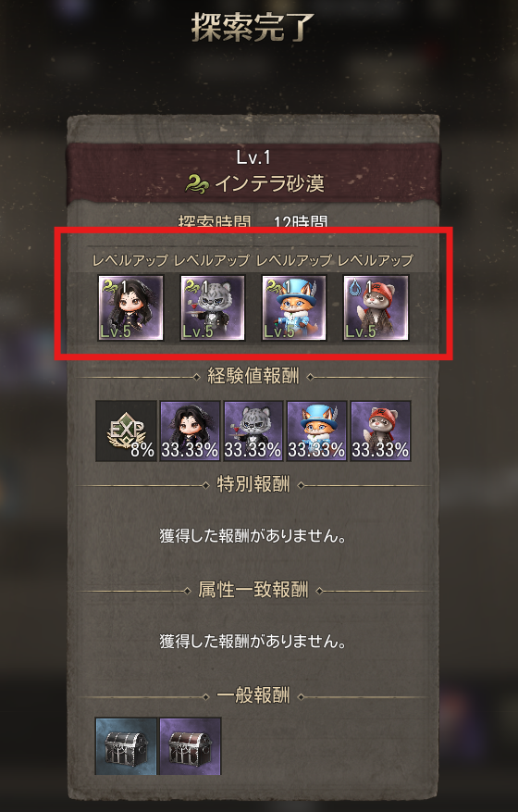Select the cat with red bandana level-up portrait
Viewport: 518px width, 812px height.
click(x=376, y=307)
